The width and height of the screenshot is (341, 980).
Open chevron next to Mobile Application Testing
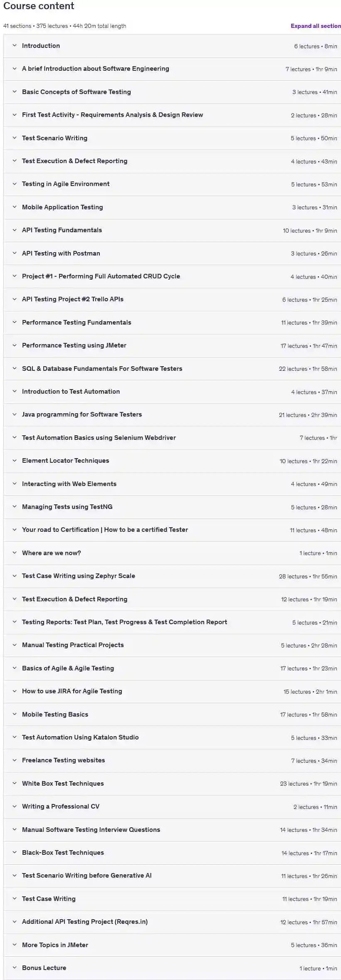(x=14, y=207)
